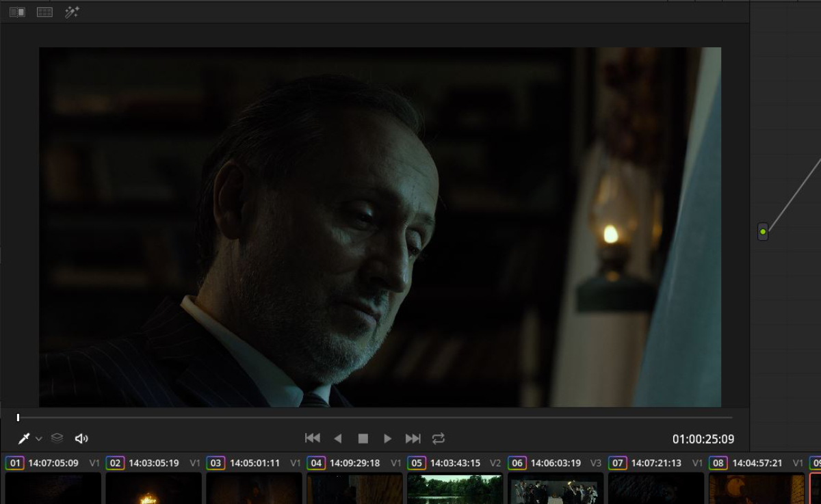Image resolution: width=821 pixels, height=504 pixels.
Task: Select the qualifier eyedropper picker tool
Action: tap(24, 438)
